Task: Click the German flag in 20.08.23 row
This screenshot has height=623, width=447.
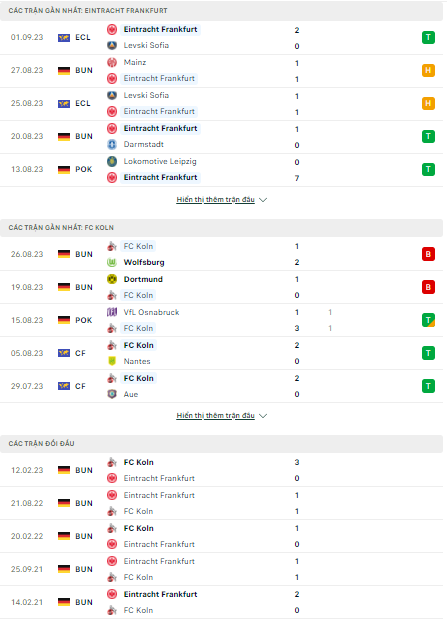Action: (x=64, y=136)
